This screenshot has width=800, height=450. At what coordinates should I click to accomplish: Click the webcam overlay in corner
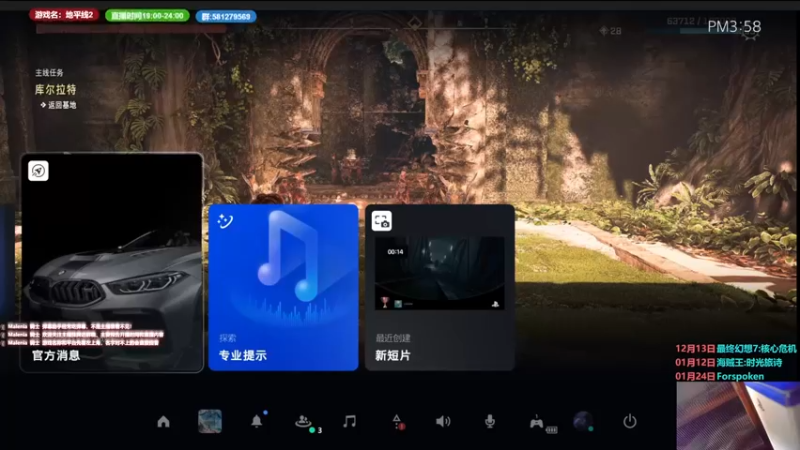click(x=738, y=416)
